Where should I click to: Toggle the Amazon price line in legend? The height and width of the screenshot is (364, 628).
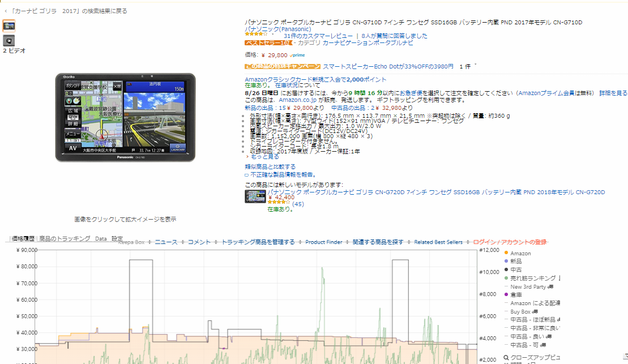520,253
